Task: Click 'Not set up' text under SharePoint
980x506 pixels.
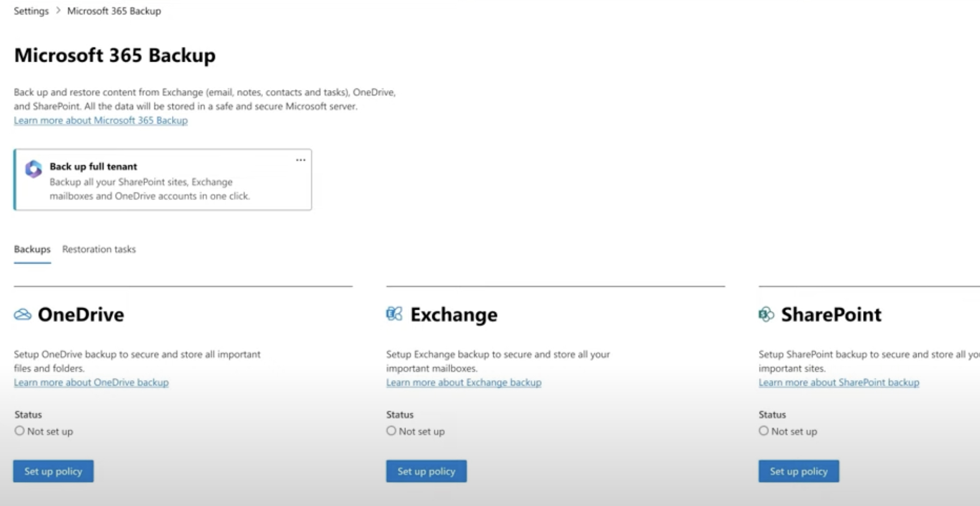Action: point(794,431)
